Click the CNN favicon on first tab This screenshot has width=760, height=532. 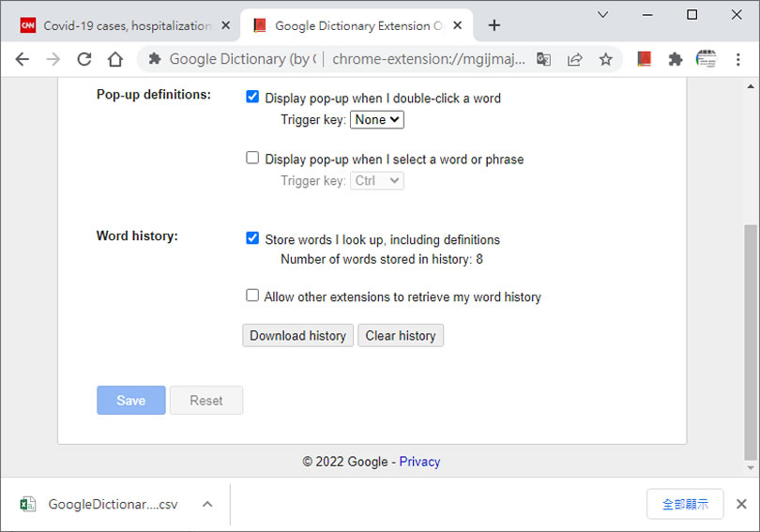tap(27, 25)
